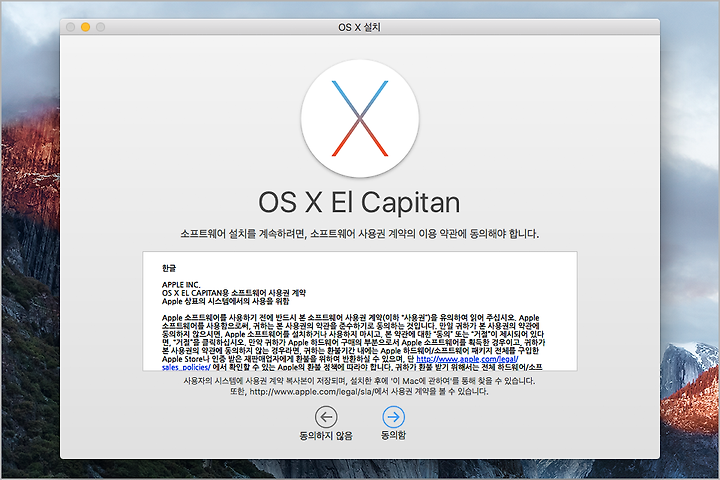
Task: Select the 동의함 label
Action: (x=394, y=435)
